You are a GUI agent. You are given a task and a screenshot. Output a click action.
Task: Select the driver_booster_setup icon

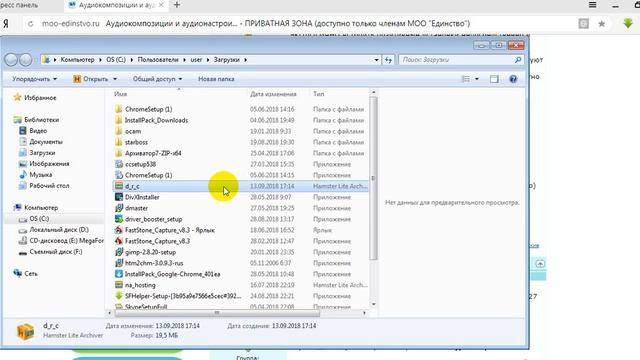pyautogui.click(x=119, y=219)
